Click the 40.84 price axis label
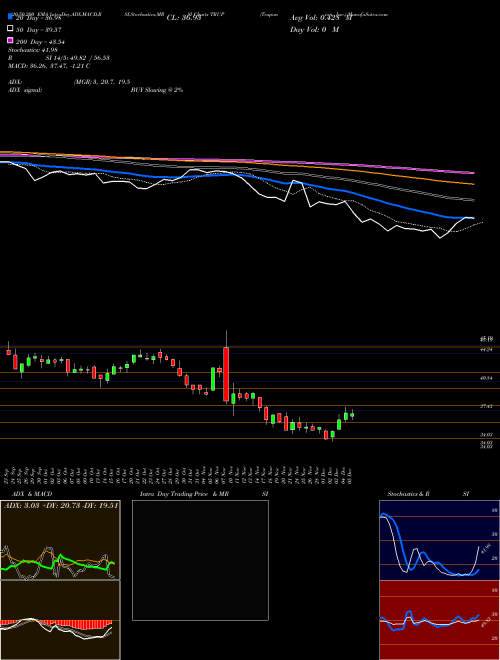The width and height of the screenshot is (500, 660). pos(486,378)
